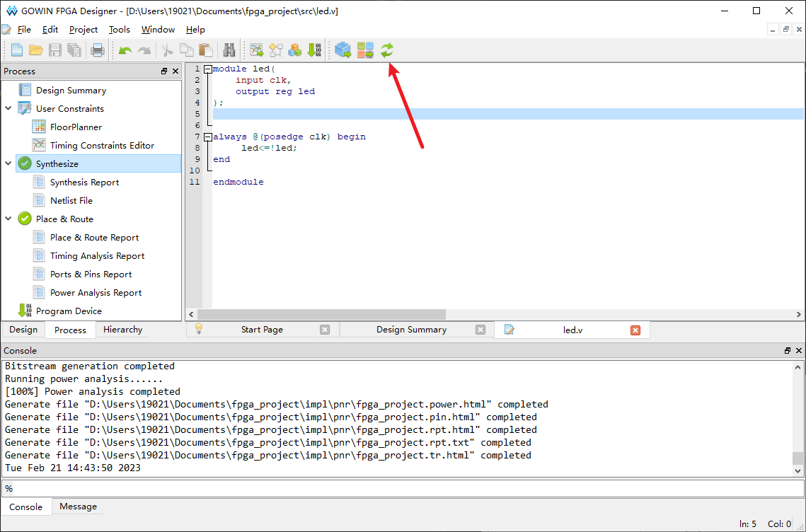Click the editor horizontal scrollbar

click(x=321, y=314)
